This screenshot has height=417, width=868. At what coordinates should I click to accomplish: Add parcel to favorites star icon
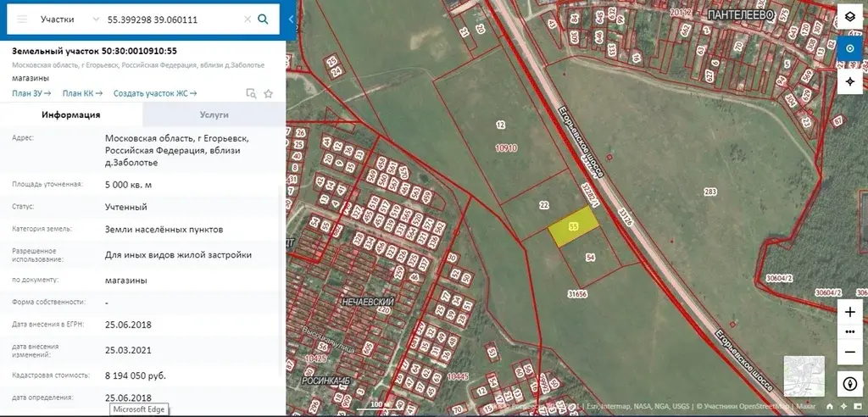[269, 93]
